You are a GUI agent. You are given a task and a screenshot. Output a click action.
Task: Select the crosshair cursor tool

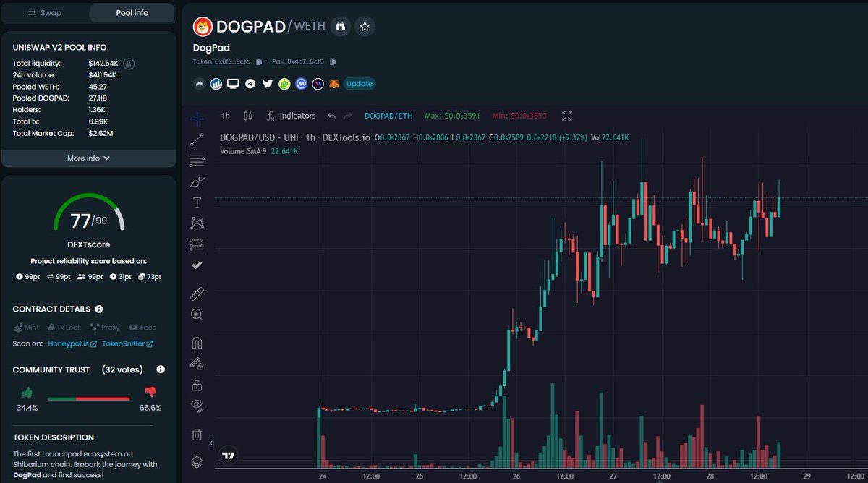(x=196, y=116)
